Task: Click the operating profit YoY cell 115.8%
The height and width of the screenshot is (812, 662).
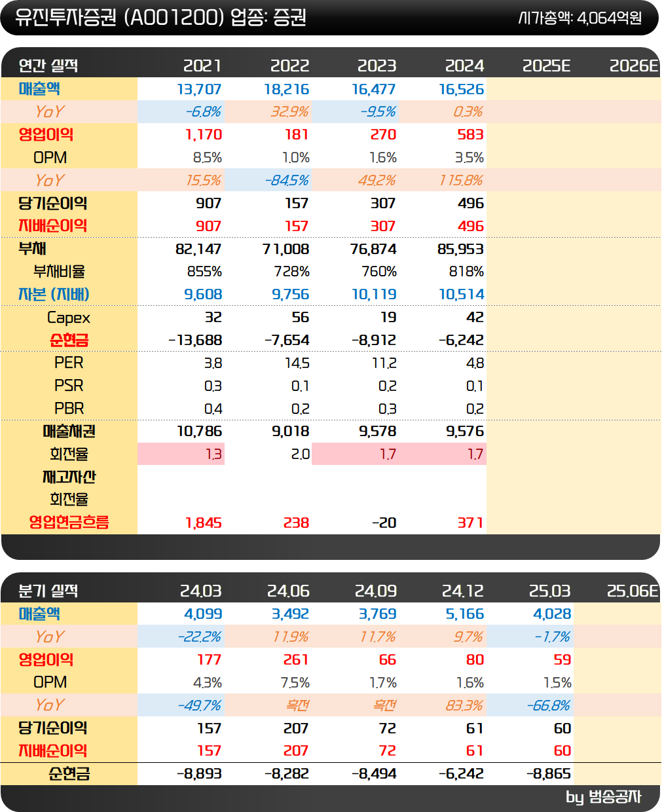Action: [462, 180]
